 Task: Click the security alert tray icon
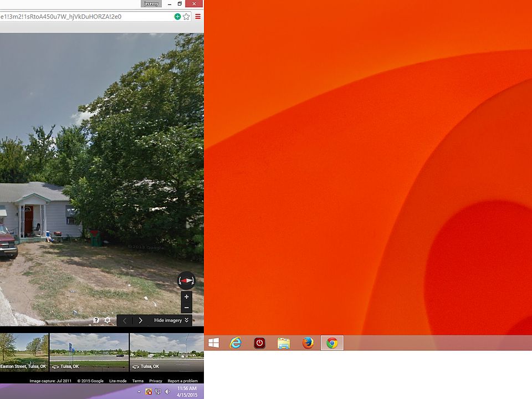click(149, 392)
